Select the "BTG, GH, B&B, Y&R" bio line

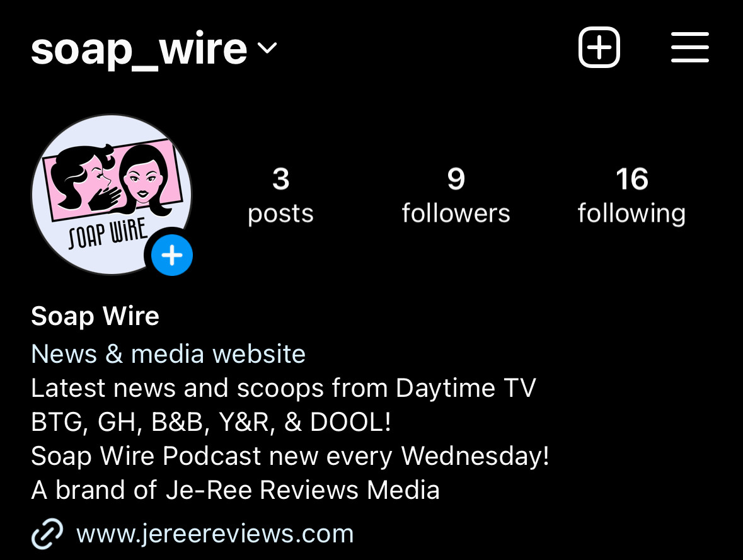[211, 421]
